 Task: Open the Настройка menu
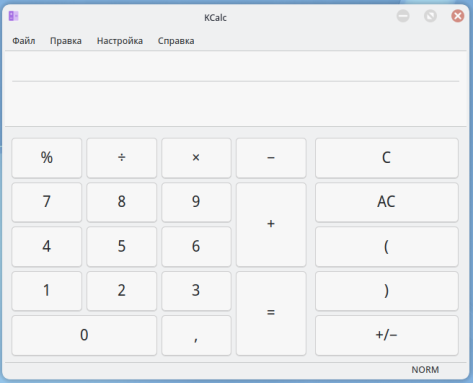(x=120, y=41)
